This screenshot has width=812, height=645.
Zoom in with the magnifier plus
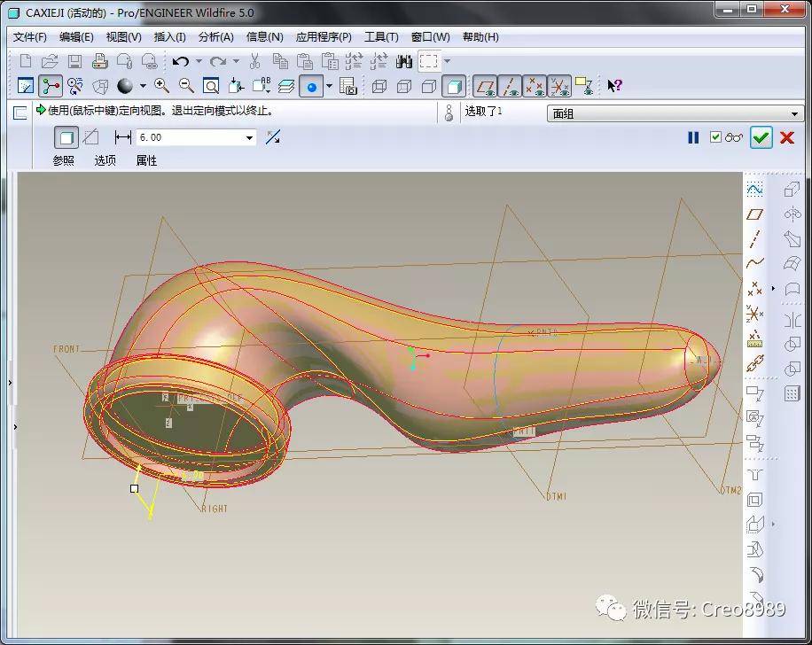[x=161, y=86]
